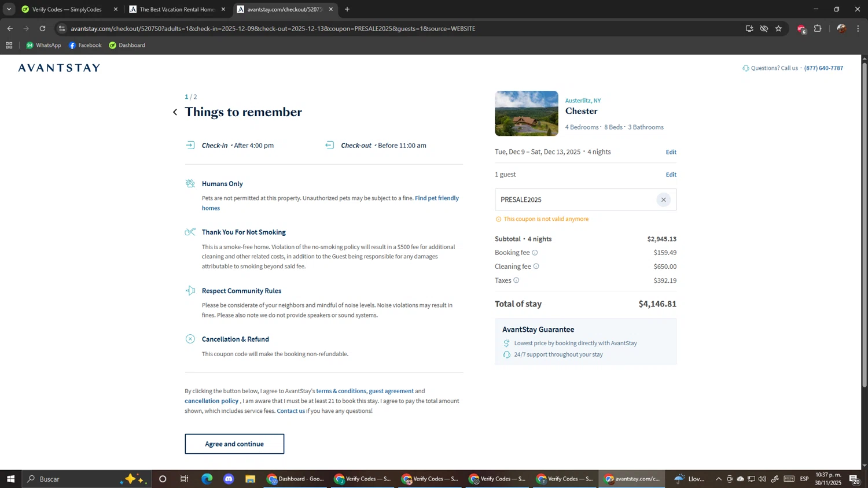Switch to Dashboard - Goo... taskbar window
868x488 pixels.
295,479
